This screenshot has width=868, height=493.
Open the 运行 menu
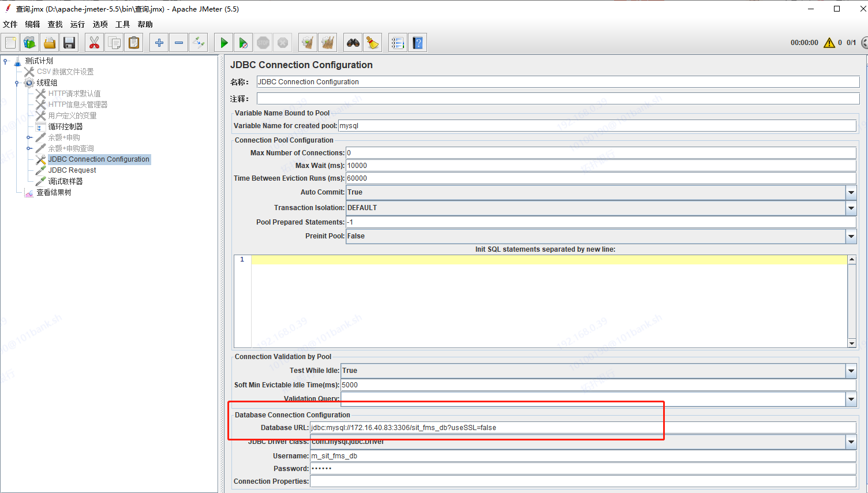pyautogui.click(x=77, y=24)
